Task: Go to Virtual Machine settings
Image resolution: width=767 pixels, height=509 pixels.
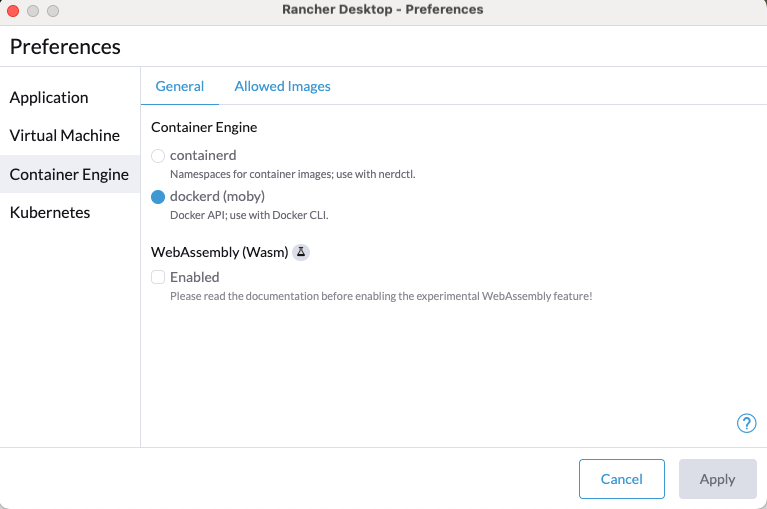Action: tap(65, 135)
